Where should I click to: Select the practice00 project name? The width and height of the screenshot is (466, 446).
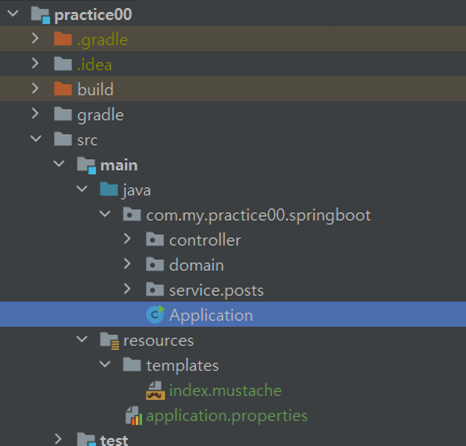(93, 15)
